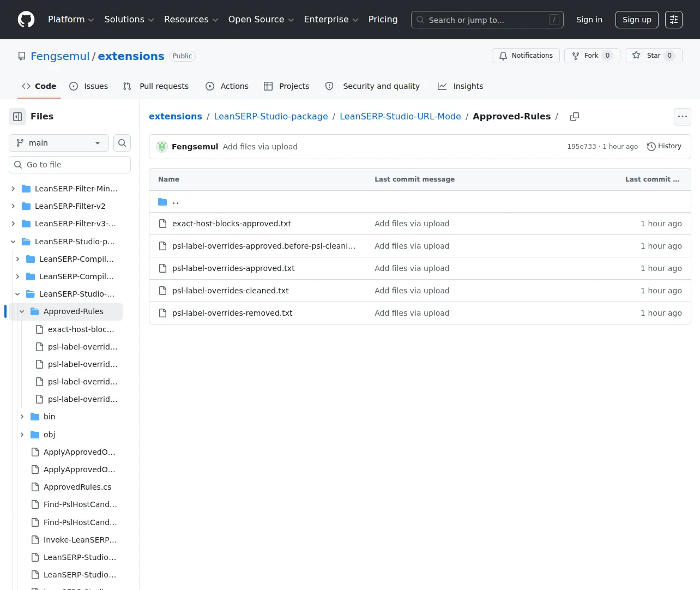View commit History
Screen dimensions: 700x590
pyautogui.click(x=664, y=147)
